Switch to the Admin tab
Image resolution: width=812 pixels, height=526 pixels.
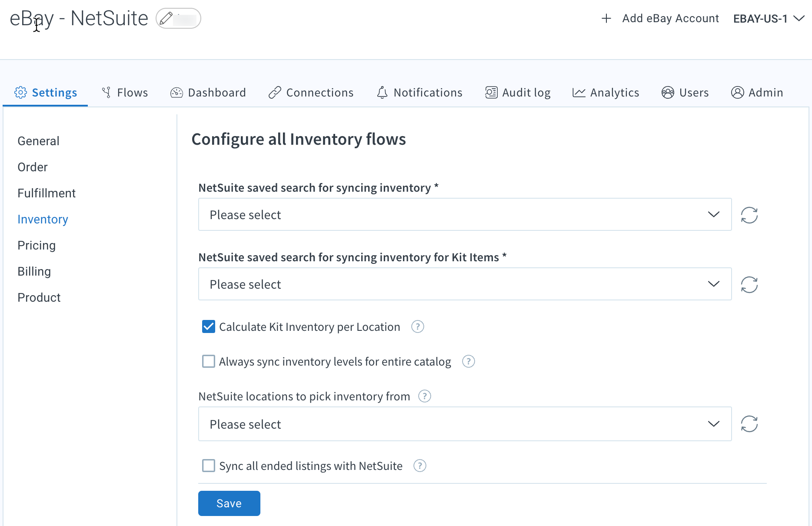pos(757,92)
